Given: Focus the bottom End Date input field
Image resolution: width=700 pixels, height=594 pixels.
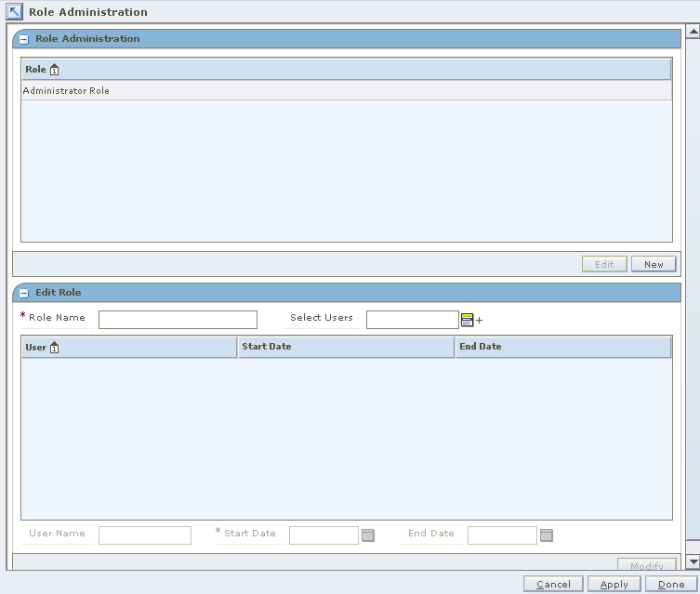Looking at the screenshot, I should (x=502, y=535).
